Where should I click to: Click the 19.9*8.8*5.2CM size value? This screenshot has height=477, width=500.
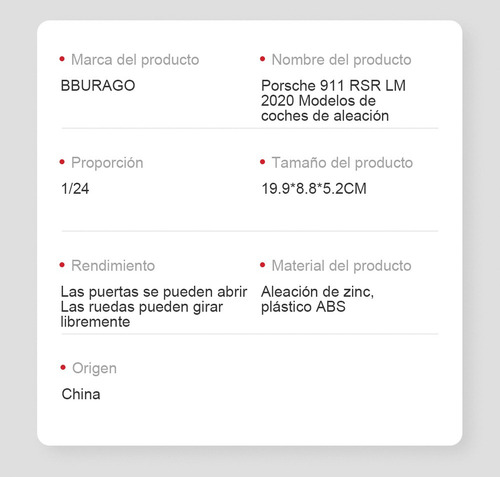(314, 189)
